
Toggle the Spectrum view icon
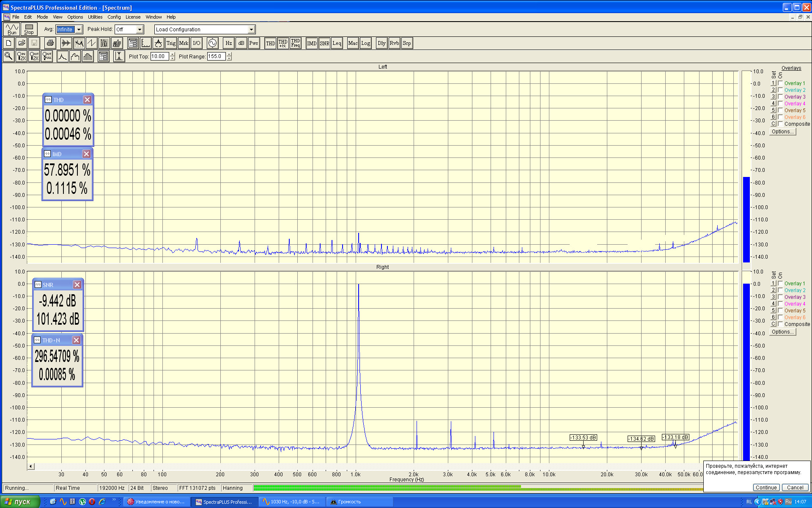pos(79,43)
